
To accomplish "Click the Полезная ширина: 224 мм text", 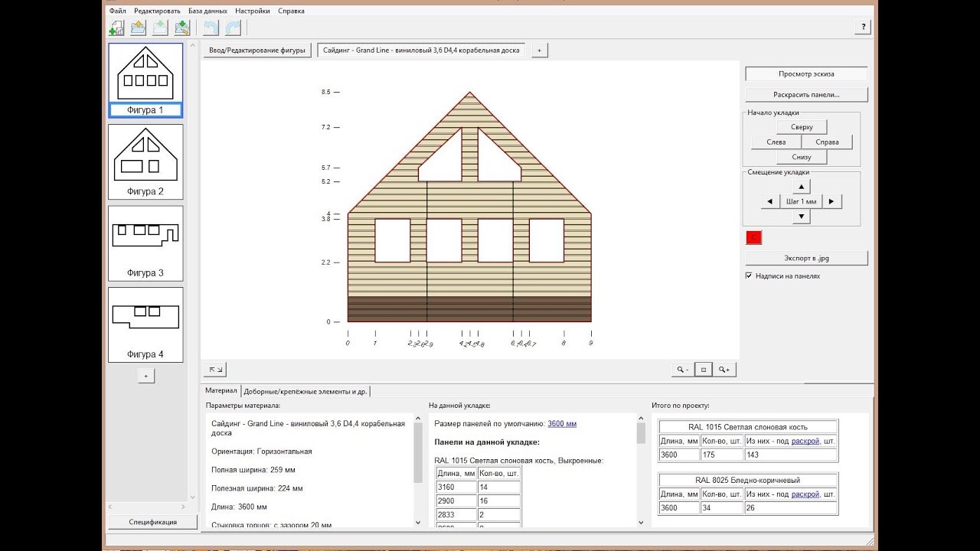I will pyautogui.click(x=257, y=488).
